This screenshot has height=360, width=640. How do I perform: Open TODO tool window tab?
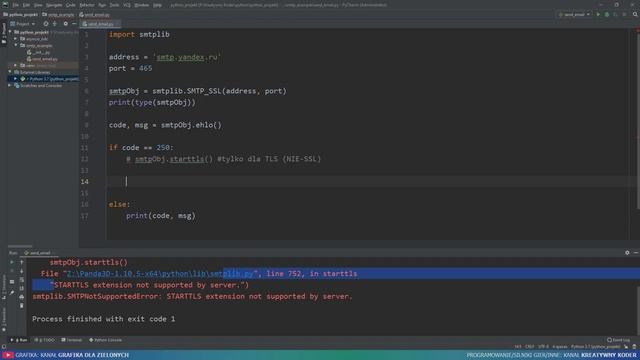[x=44, y=340]
